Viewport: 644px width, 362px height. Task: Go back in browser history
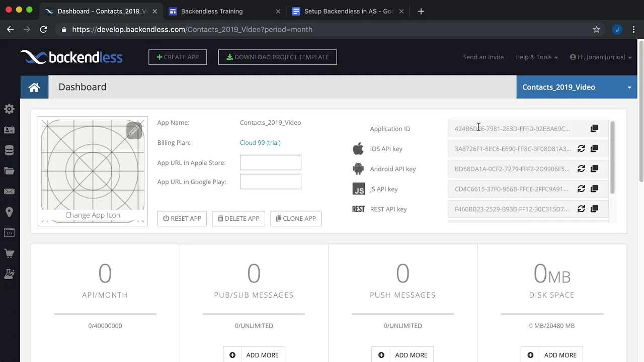[10, 30]
